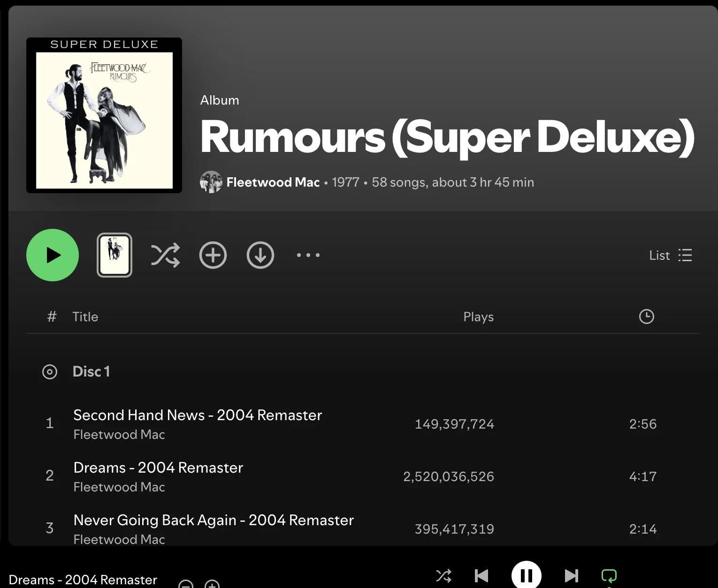Click play count 2,520,036,526
Image resolution: width=718 pixels, height=588 pixels.
click(449, 476)
